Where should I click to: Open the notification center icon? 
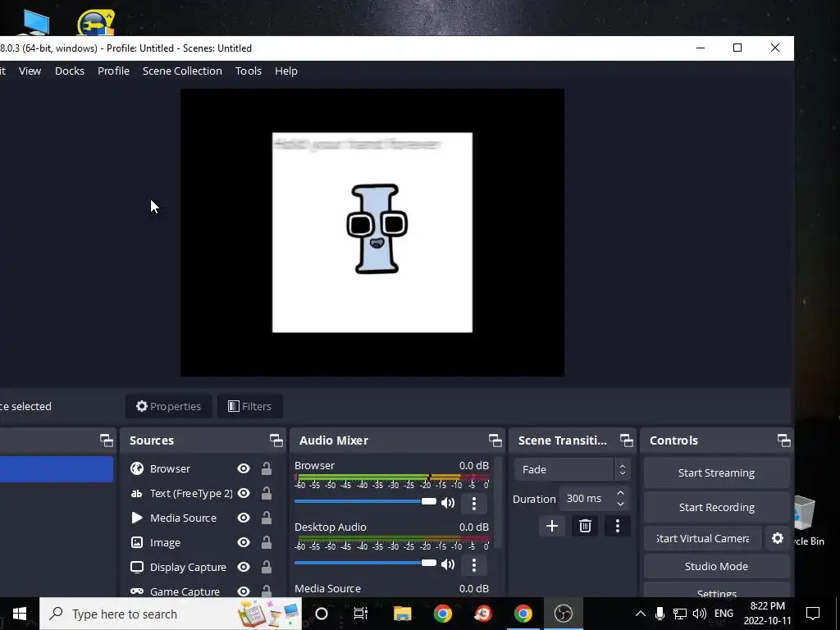(x=813, y=614)
